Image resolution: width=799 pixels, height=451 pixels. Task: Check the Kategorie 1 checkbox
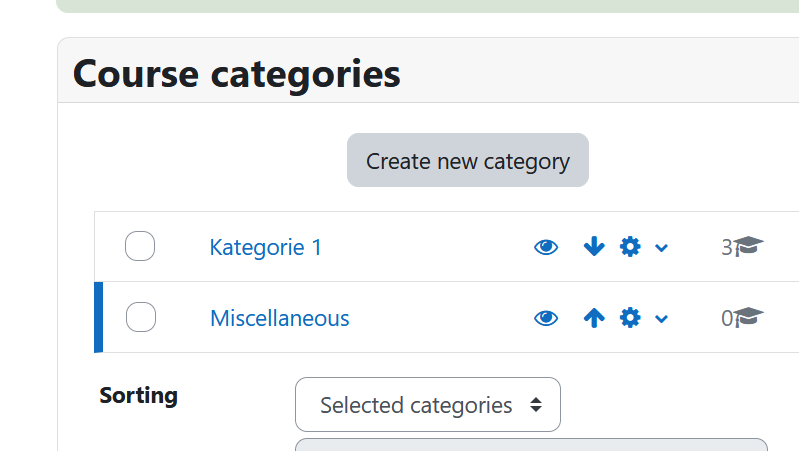click(140, 246)
